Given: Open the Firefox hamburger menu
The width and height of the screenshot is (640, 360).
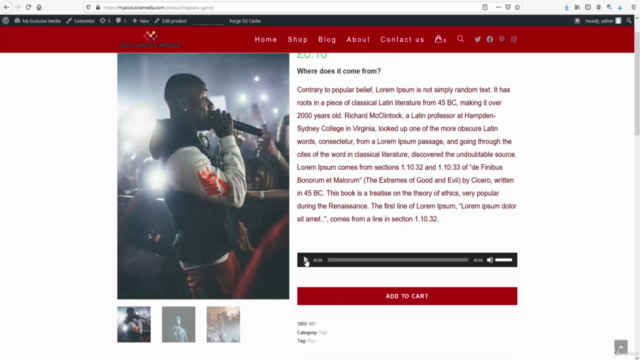Looking at the screenshot, I should [634, 7].
